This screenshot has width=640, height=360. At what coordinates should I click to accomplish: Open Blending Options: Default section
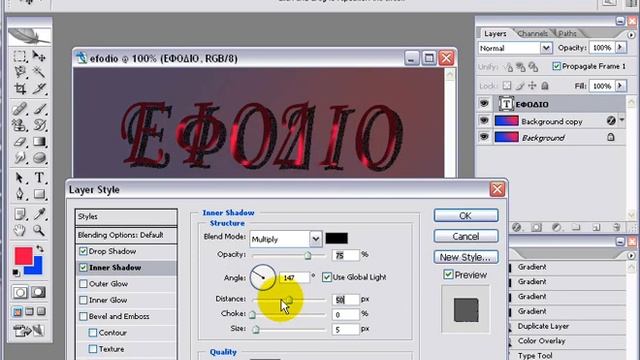[126, 235]
